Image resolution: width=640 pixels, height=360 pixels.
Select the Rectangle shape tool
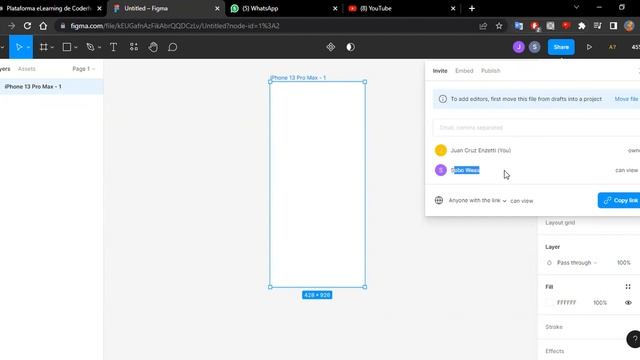(x=67, y=47)
